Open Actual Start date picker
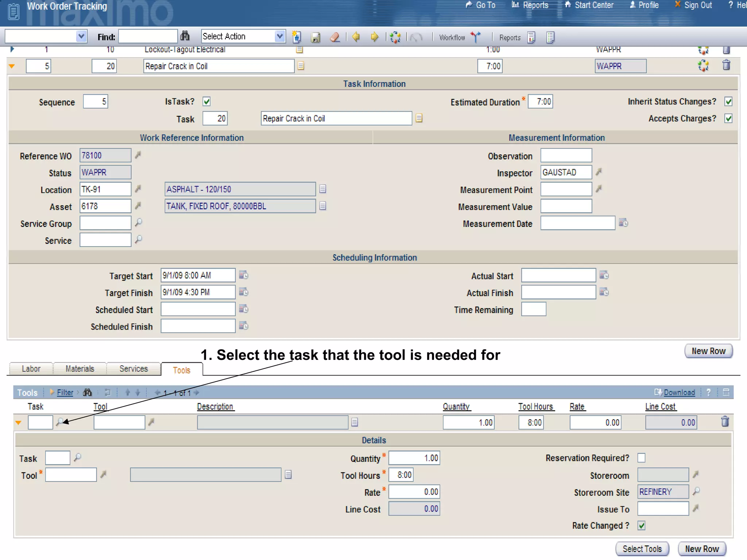Screen dimensions: 747x560 coord(604,275)
